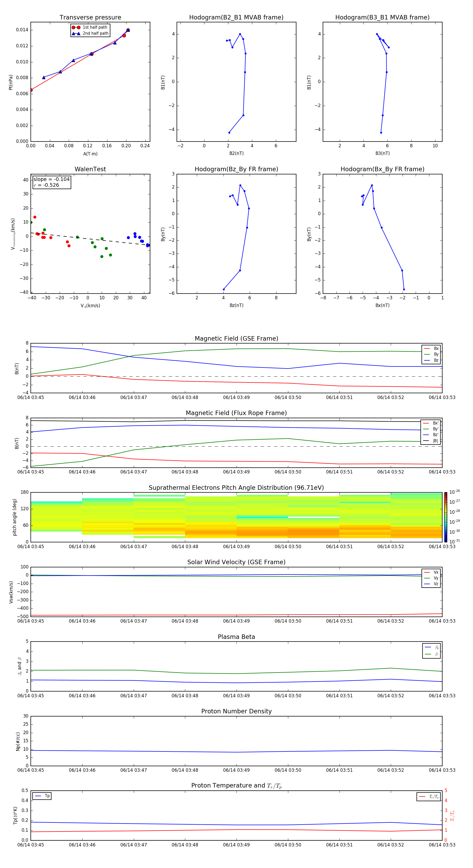Click the 'Solar Wind Velocity (GSE Frame)' title
Image resolution: width=473 pixels, height=868 pixels.
[236, 562]
